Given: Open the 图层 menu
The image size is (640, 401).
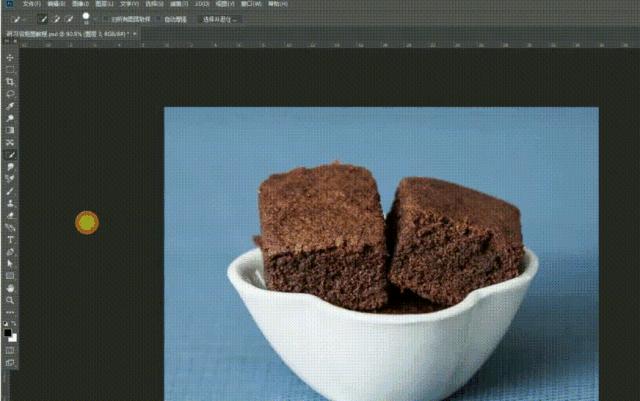Looking at the screenshot, I should [x=102, y=4].
